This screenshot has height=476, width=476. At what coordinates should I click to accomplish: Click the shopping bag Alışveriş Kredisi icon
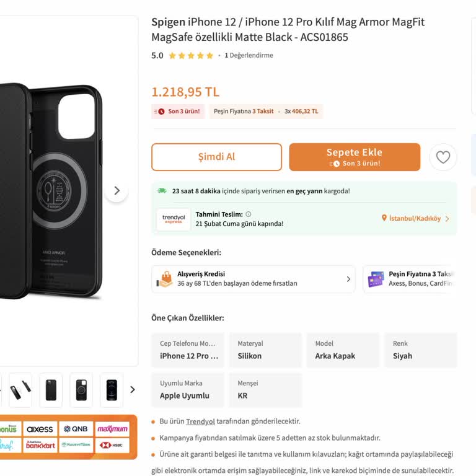[x=165, y=279]
